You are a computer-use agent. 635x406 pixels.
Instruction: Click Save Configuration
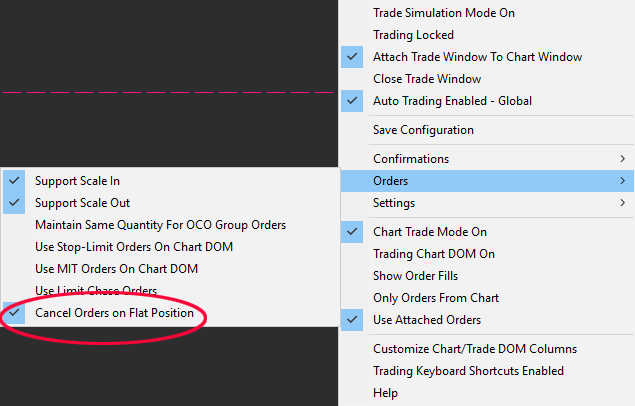coord(423,130)
